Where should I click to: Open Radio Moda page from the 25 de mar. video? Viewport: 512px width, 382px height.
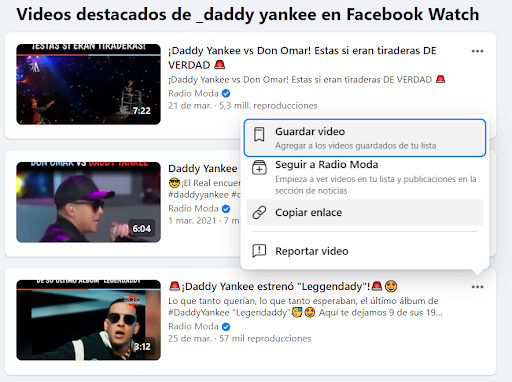[193, 326]
